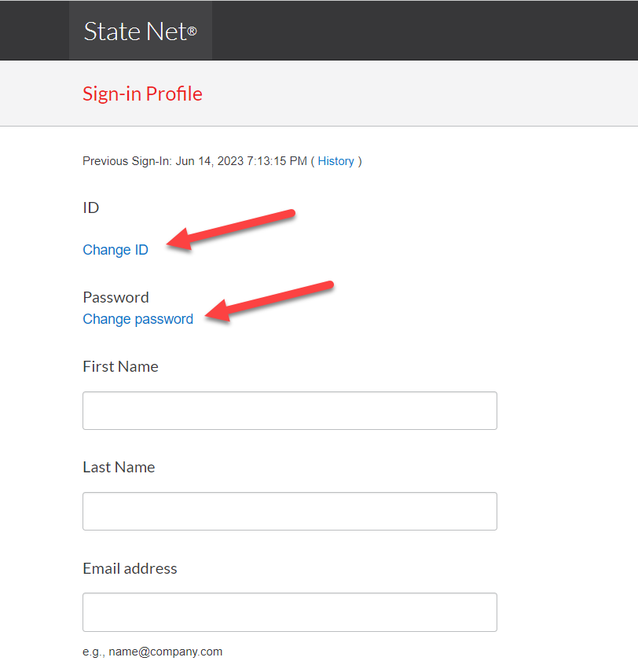Click the name@company.com example hint
Viewport: 638px width, 672px height.
coord(152,652)
